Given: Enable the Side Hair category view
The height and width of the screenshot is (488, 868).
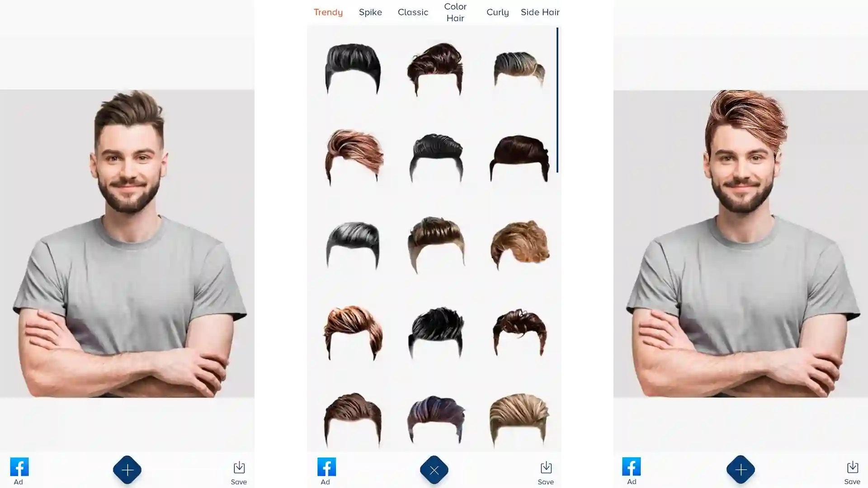Looking at the screenshot, I should point(540,12).
